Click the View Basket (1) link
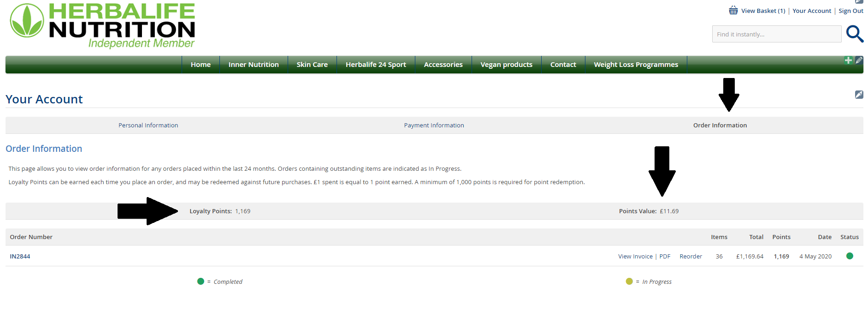The height and width of the screenshot is (318, 868). (763, 11)
